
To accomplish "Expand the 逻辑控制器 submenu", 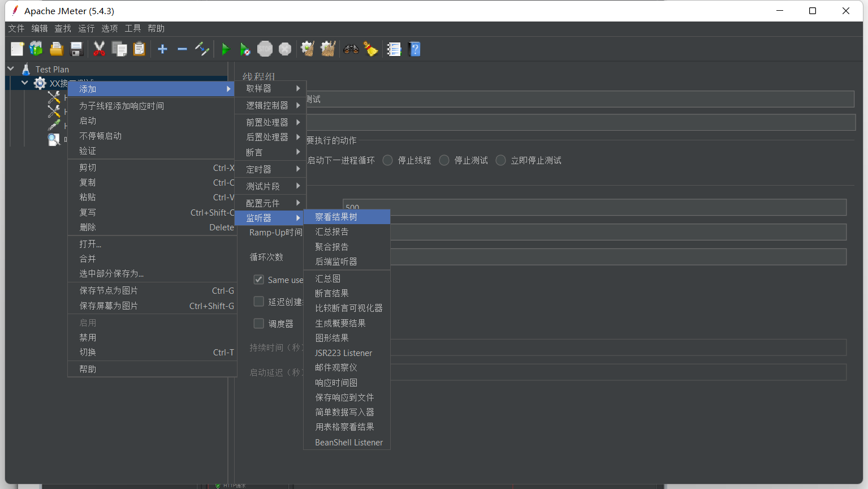I will pos(270,105).
